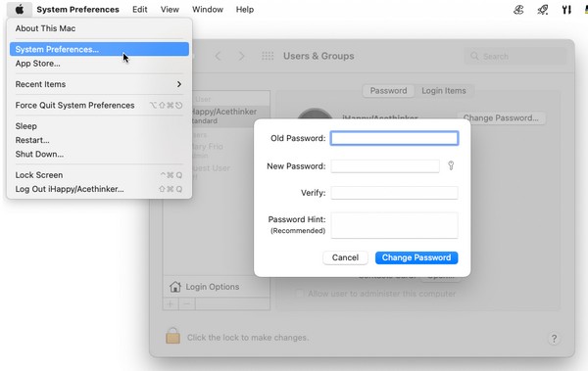The width and height of the screenshot is (588, 371).
Task: Open the Window menu
Action: click(208, 10)
